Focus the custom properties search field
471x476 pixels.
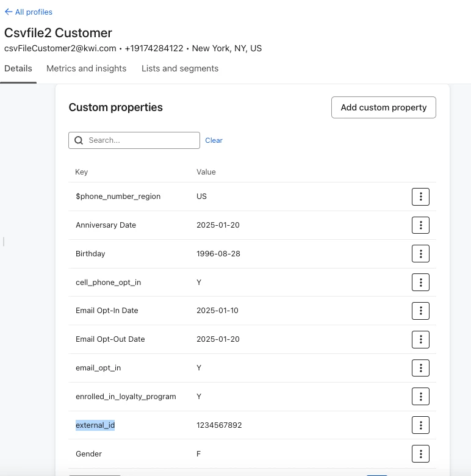(142, 140)
